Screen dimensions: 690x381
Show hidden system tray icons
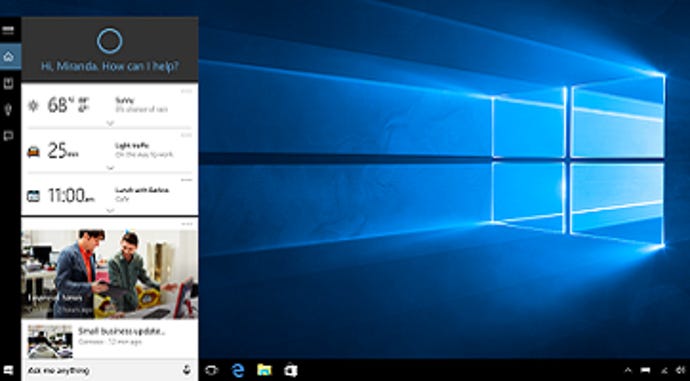click(x=628, y=370)
